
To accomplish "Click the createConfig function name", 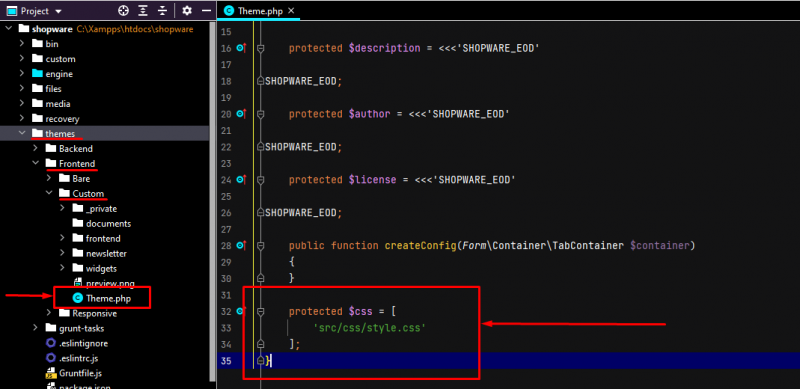I will (x=420, y=246).
